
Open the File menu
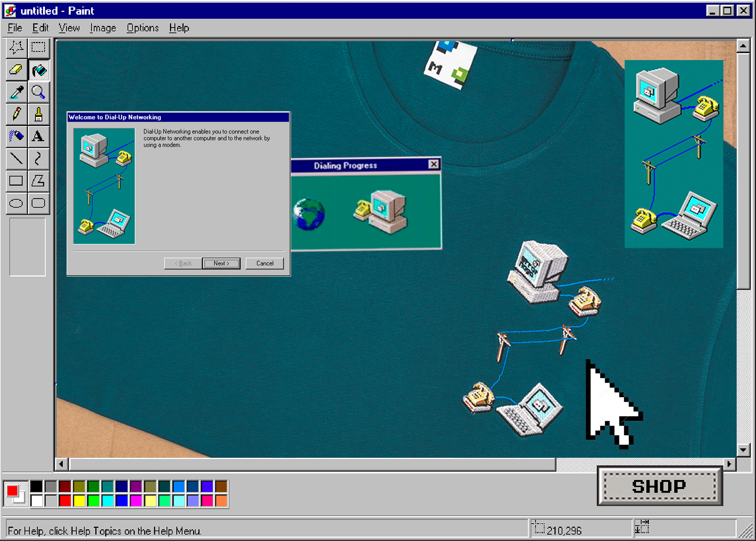coord(15,28)
